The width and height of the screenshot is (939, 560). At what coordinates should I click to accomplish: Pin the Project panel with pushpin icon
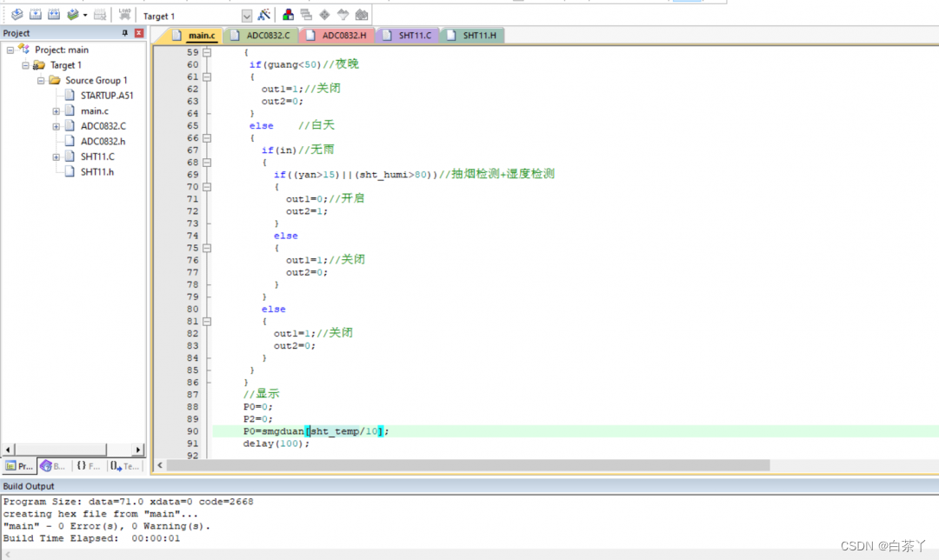point(124,33)
